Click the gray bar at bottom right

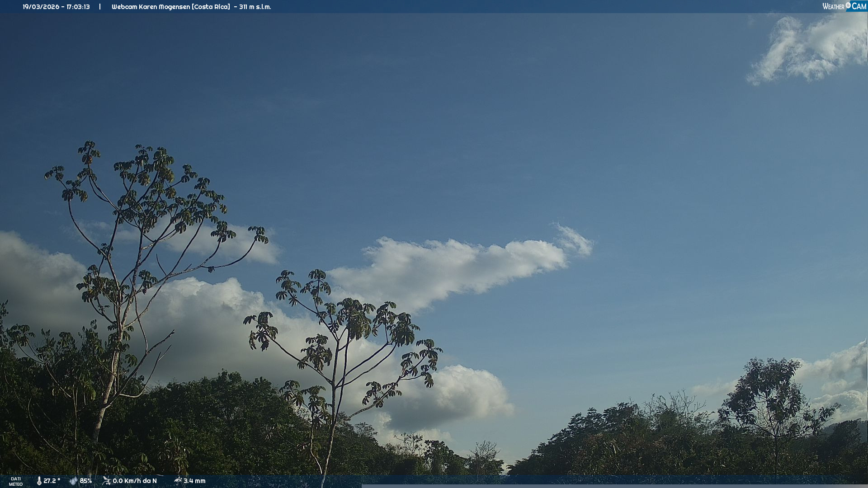click(x=614, y=486)
